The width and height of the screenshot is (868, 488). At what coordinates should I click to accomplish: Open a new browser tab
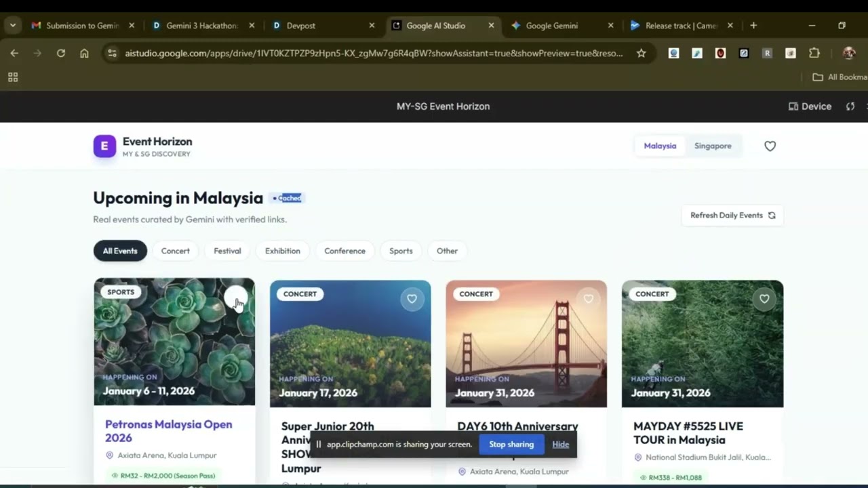click(753, 26)
